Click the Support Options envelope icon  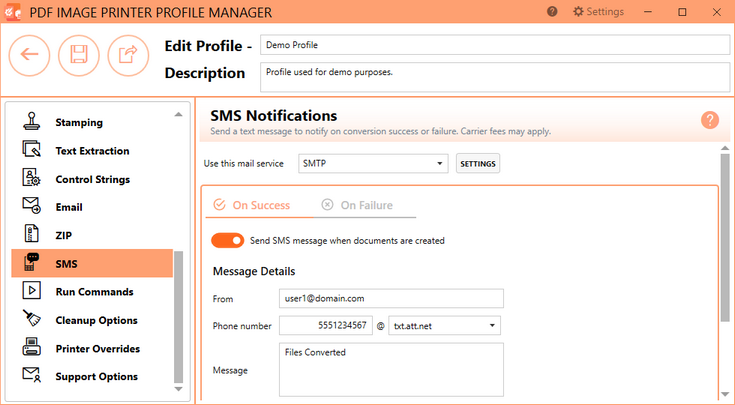tap(31, 375)
